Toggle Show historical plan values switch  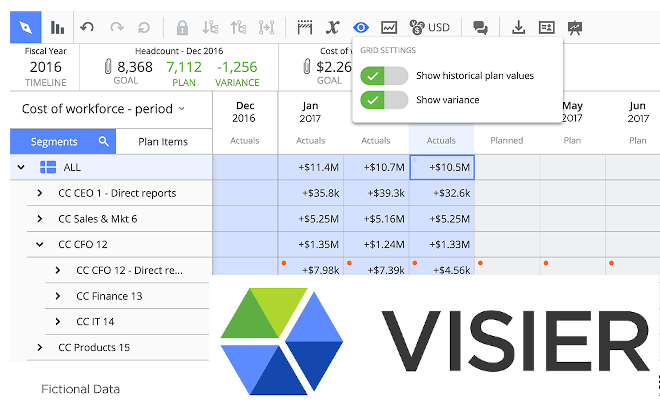point(384,76)
